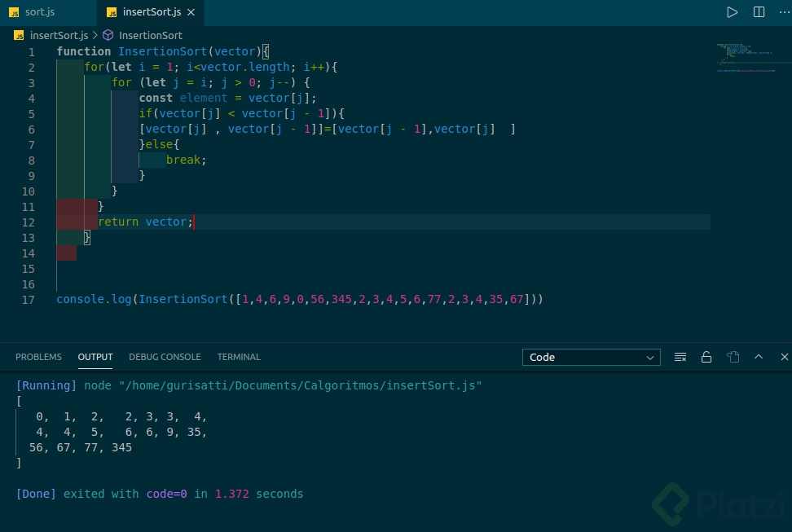792x532 pixels.
Task: Run the code with the play icon
Action: [x=732, y=12]
